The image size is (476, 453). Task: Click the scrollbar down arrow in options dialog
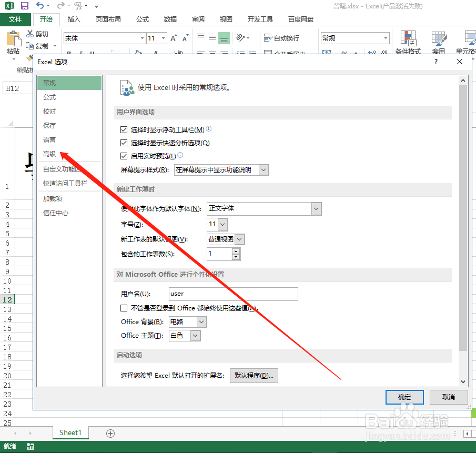pos(463,382)
